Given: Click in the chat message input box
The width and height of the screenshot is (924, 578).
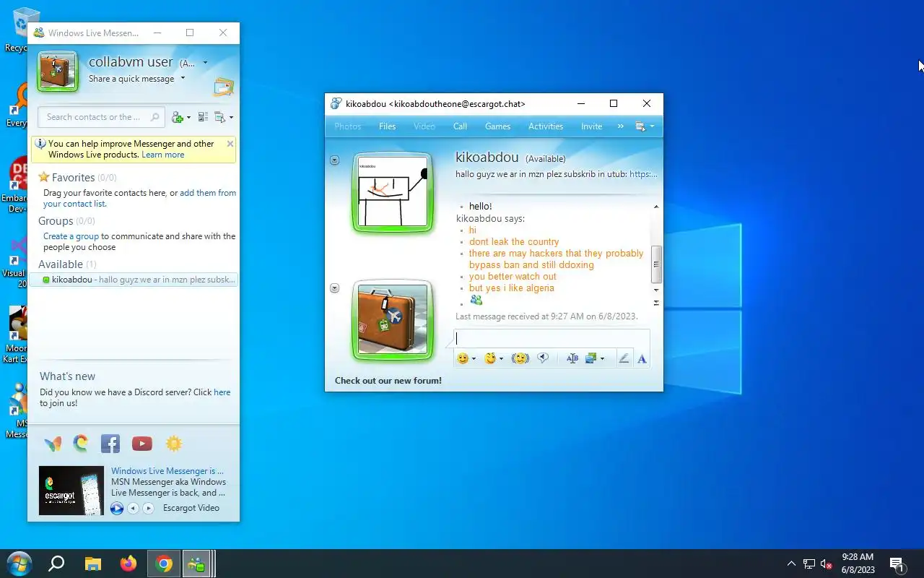Looking at the screenshot, I should click(x=552, y=339).
